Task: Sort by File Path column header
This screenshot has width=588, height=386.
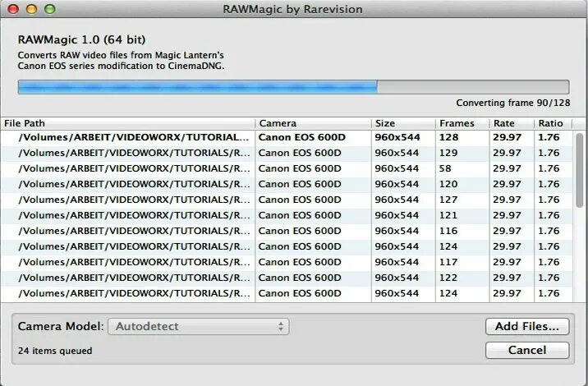Action: coord(127,123)
